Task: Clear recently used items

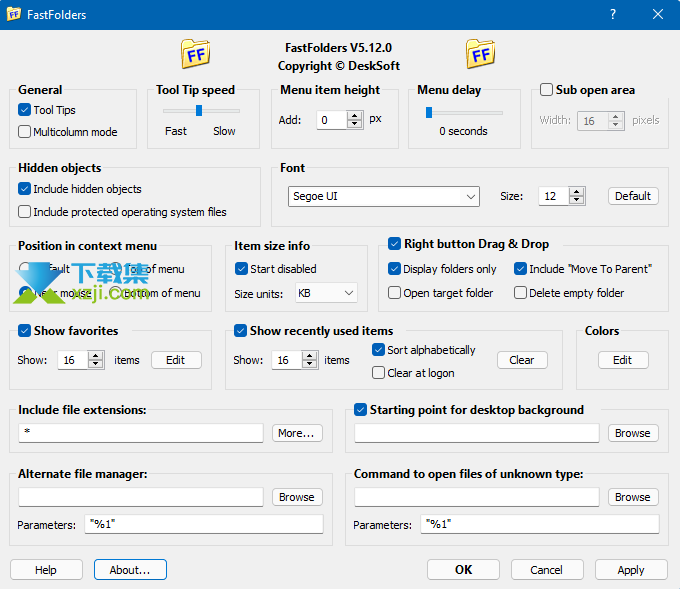Action: [x=522, y=360]
